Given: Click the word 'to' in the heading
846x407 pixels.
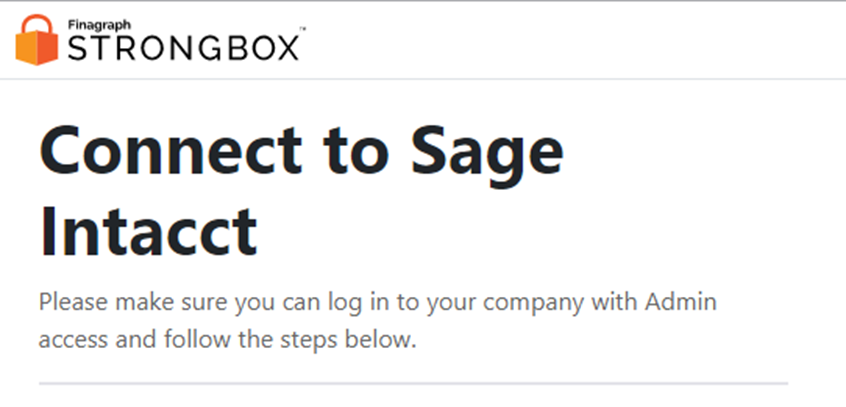Looking at the screenshot, I should click(x=356, y=152).
